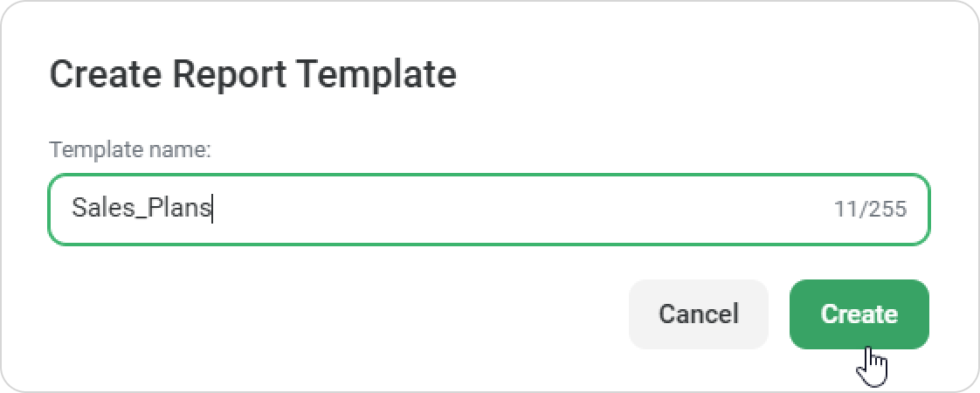Click the green-bordered text box

point(489,209)
